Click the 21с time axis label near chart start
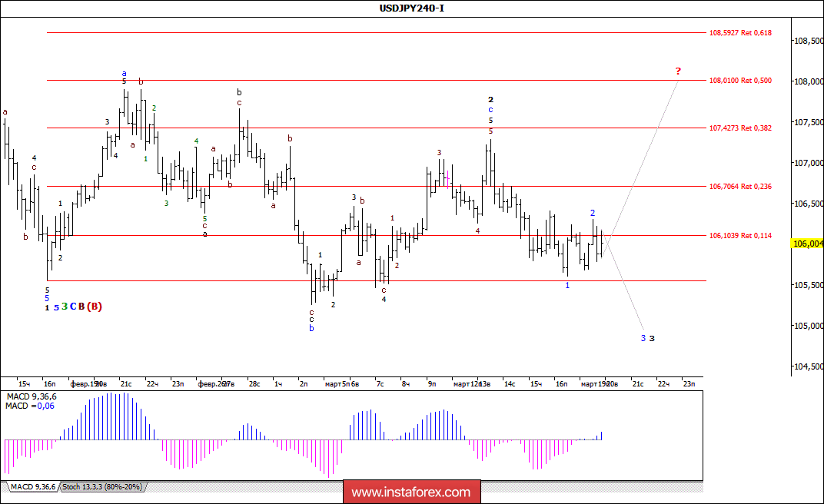The height and width of the screenshot is (504, 824). (x=126, y=384)
